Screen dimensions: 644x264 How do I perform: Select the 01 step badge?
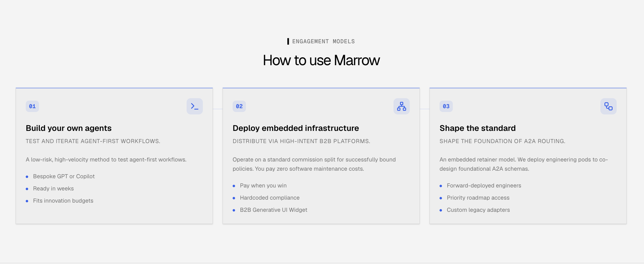pos(32,106)
